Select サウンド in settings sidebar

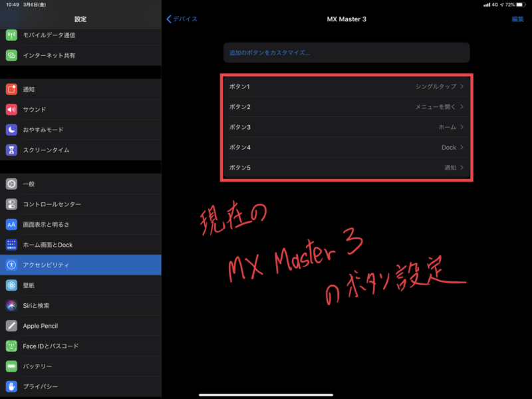pos(80,109)
